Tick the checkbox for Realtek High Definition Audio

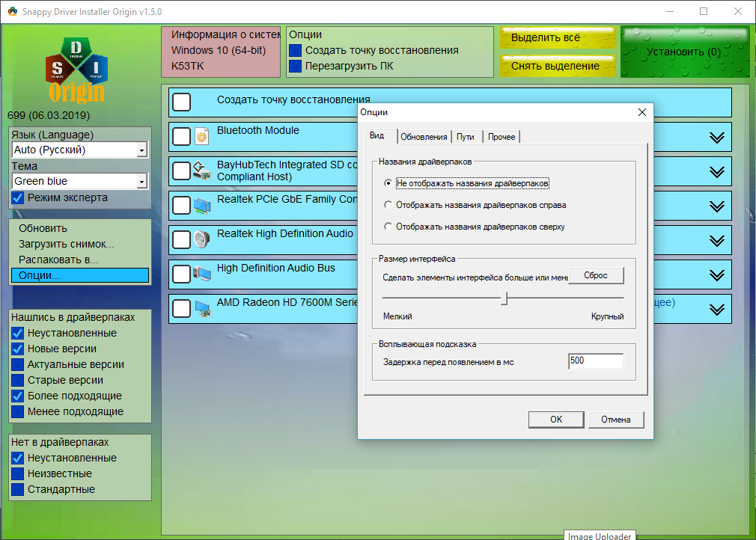[x=182, y=240]
